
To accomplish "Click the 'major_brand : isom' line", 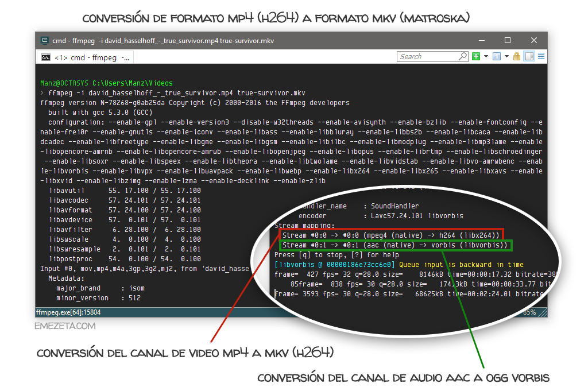I will click(x=100, y=288).
